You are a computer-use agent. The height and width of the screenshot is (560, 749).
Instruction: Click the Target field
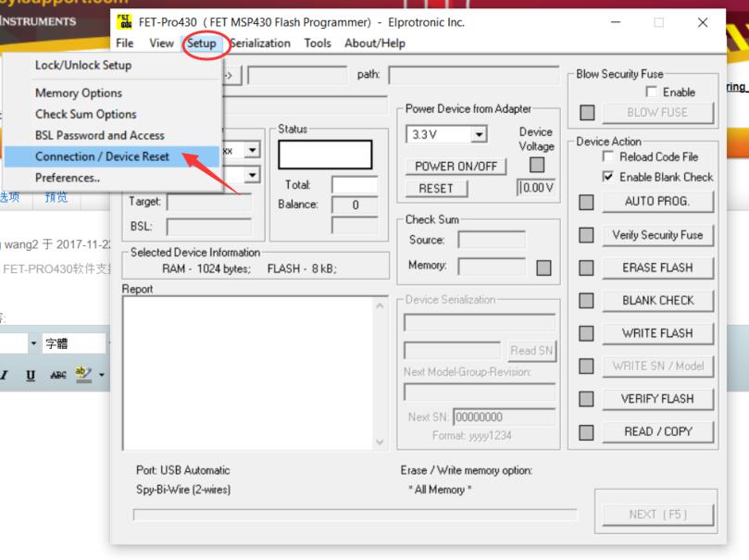click(208, 203)
